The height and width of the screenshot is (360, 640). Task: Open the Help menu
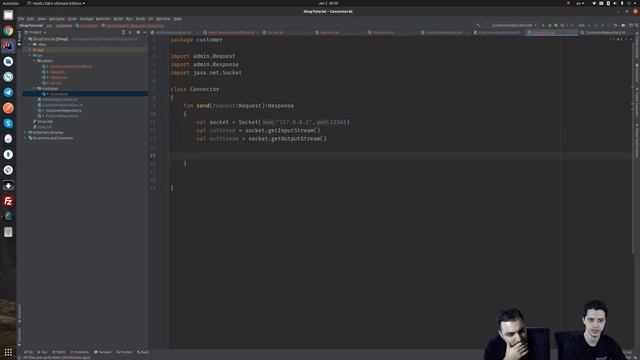click(177, 19)
